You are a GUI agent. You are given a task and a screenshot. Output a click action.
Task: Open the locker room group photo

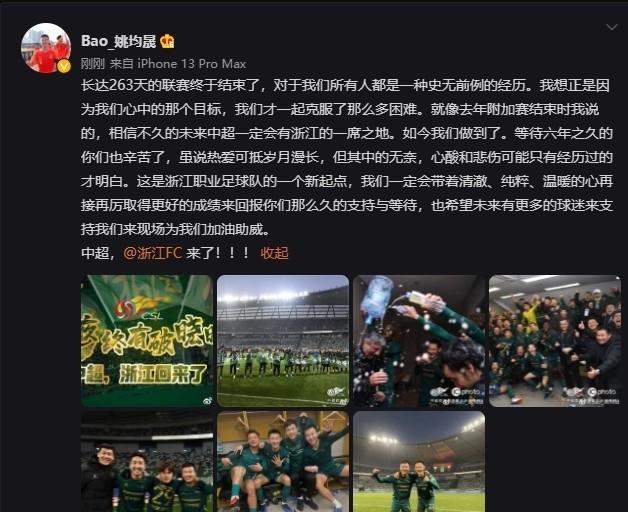point(555,341)
